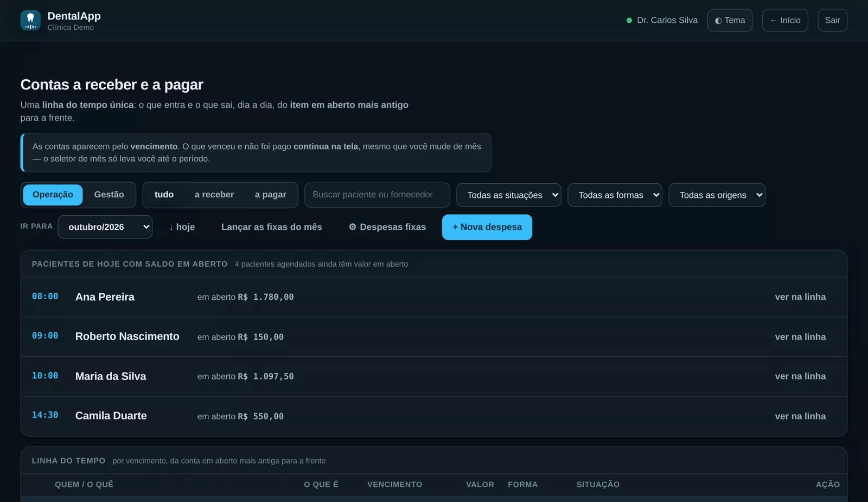868x502 pixels.
Task: Open Despesas fixas settings
Action: pos(387,227)
